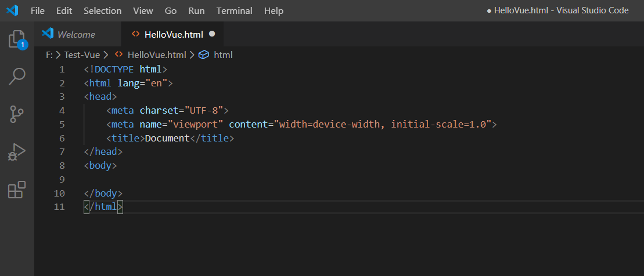Expand the Test-Vue folder breadcrumb
Screen dimensions: 644x276
tap(82, 55)
